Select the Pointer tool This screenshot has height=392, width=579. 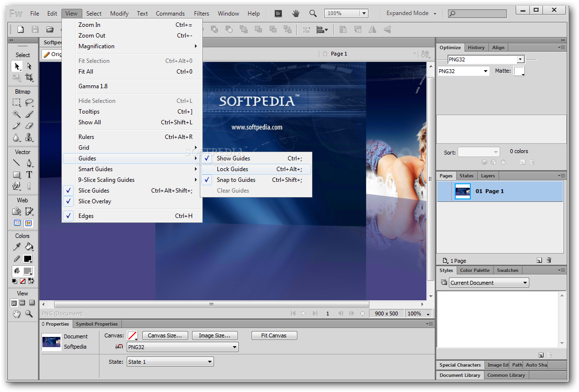(x=17, y=66)
